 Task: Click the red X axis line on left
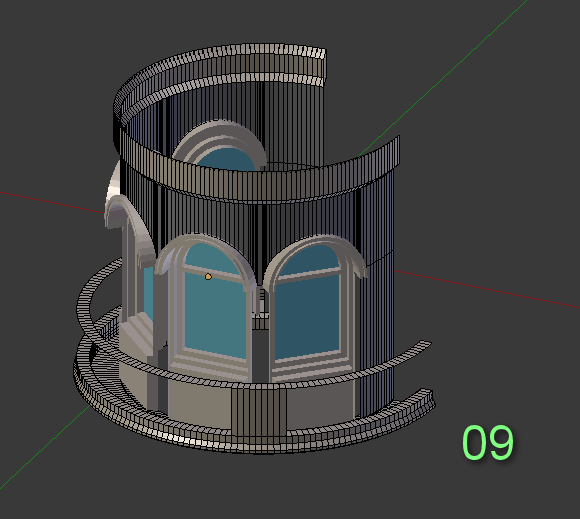click(x=53, y=203)
